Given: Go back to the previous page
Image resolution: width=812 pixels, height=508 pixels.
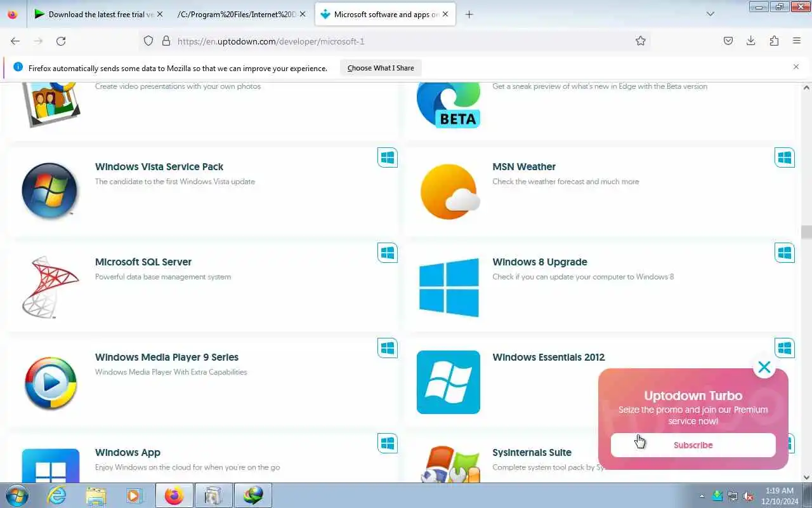Looking at the screenshot, I should coord(15,41).
